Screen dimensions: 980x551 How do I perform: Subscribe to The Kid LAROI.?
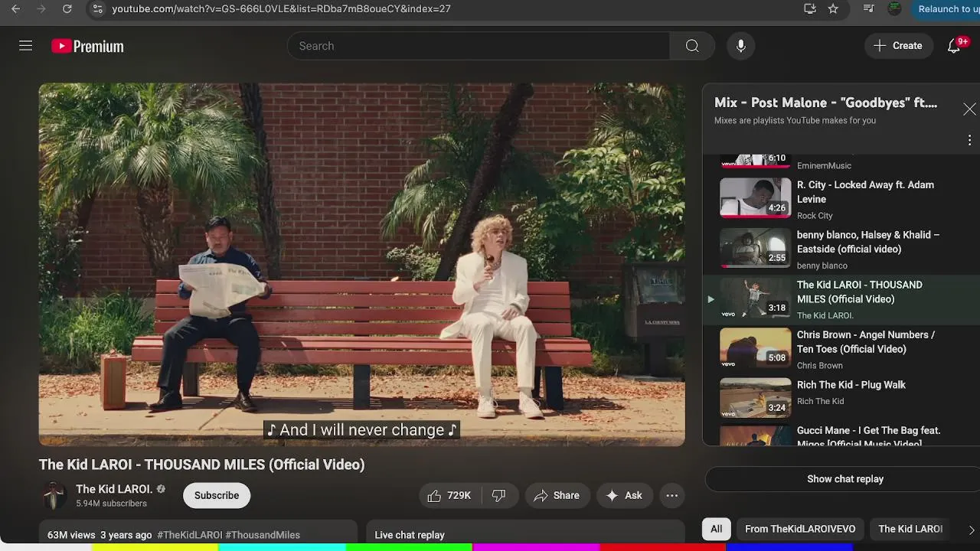click(x=217, y=496)
